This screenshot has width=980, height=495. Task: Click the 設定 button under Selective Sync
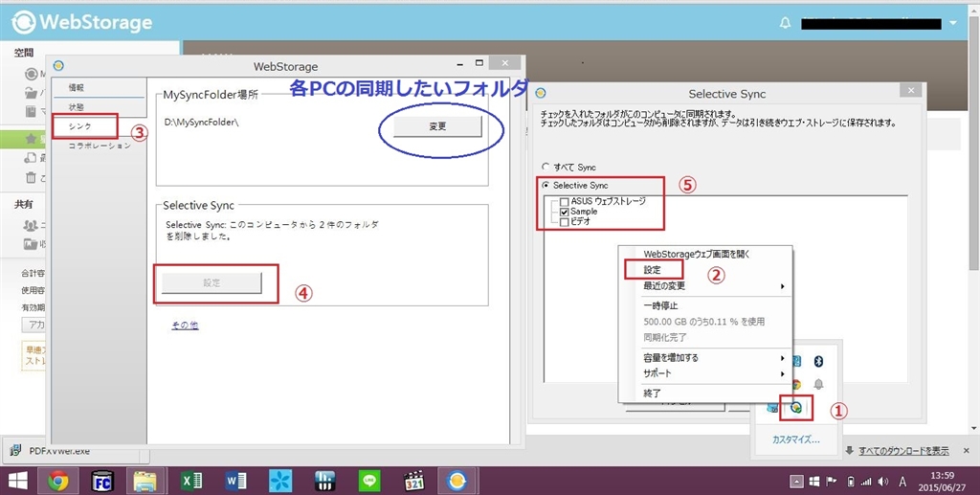(212, 282)
